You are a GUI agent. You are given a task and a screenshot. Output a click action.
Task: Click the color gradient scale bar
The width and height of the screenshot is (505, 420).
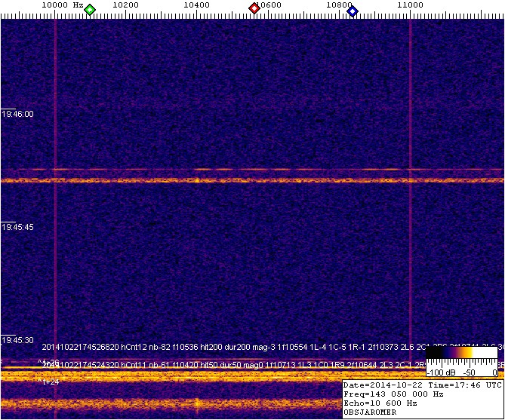click(x=461, y=353)
